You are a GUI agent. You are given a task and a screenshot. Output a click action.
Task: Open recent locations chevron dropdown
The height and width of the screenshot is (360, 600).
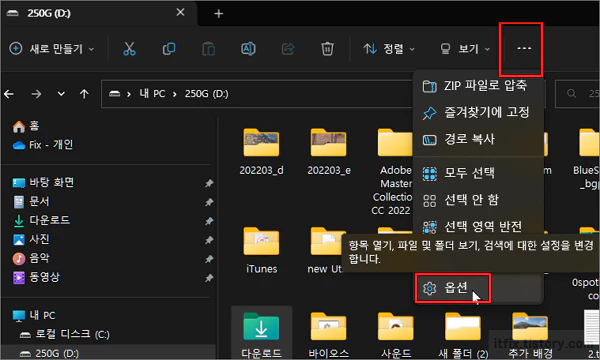(61, 94)
